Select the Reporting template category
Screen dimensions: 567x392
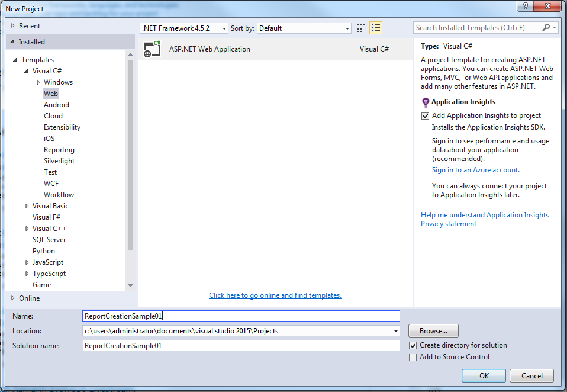(59, 150)
